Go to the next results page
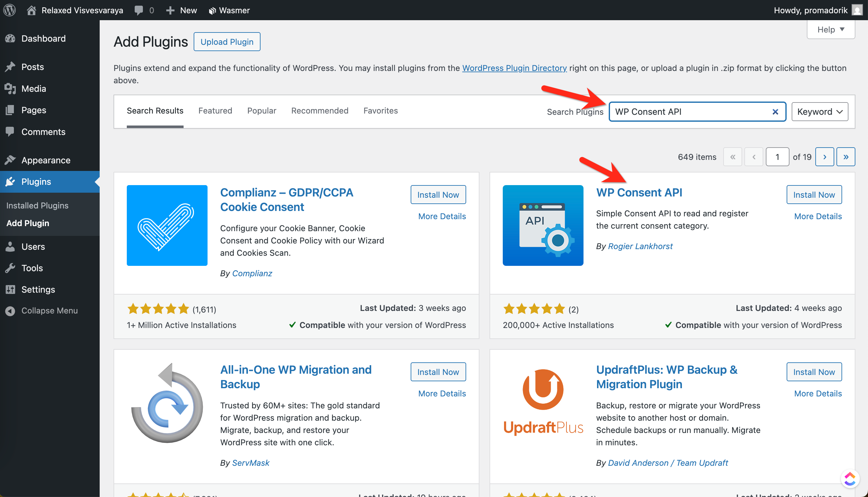 pos(824,157)
